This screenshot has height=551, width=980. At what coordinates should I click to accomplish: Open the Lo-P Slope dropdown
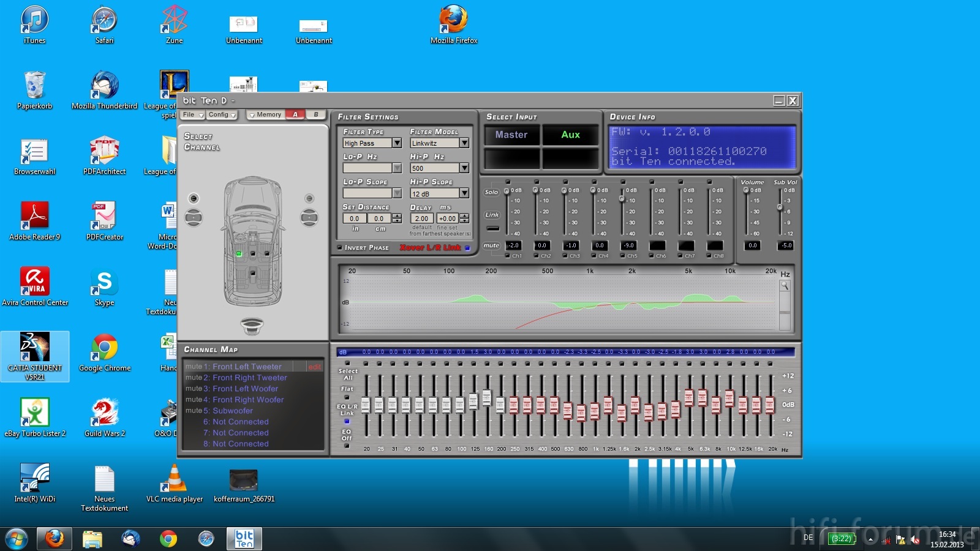coord(397,193)
